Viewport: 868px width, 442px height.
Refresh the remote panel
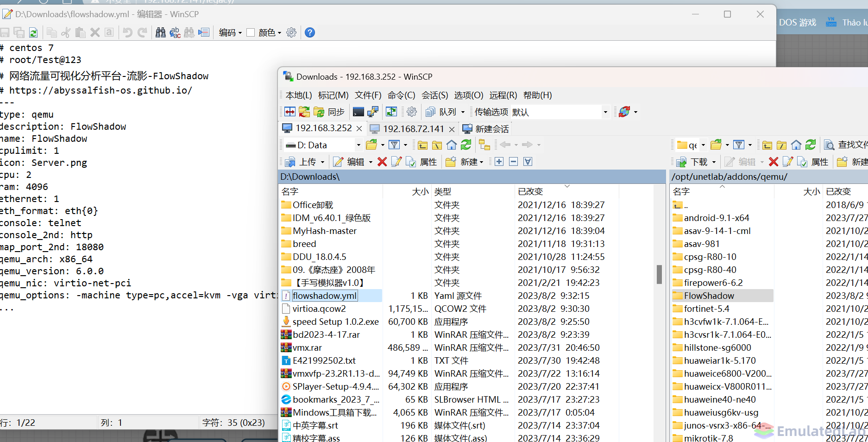coord(811,145)
